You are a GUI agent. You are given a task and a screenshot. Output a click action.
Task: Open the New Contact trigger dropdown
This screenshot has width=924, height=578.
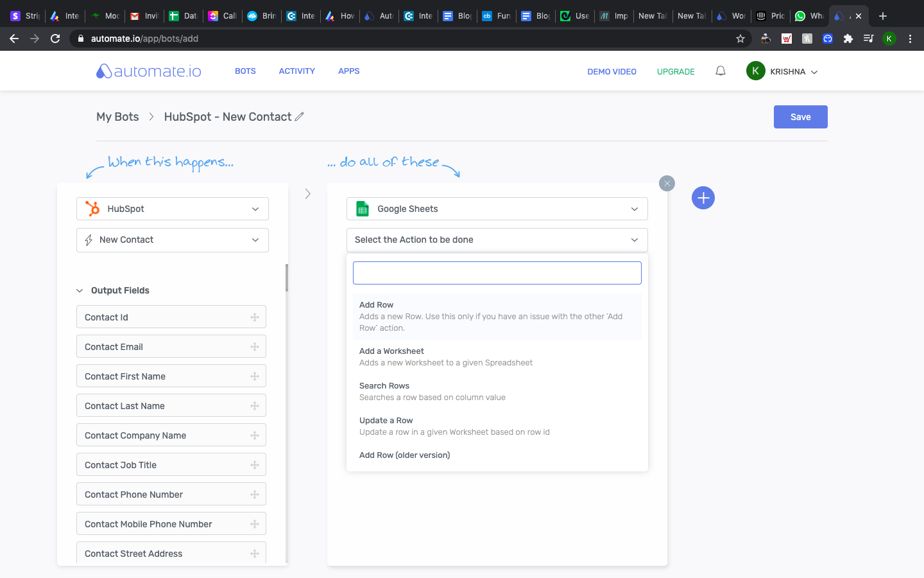click(173, 240)
